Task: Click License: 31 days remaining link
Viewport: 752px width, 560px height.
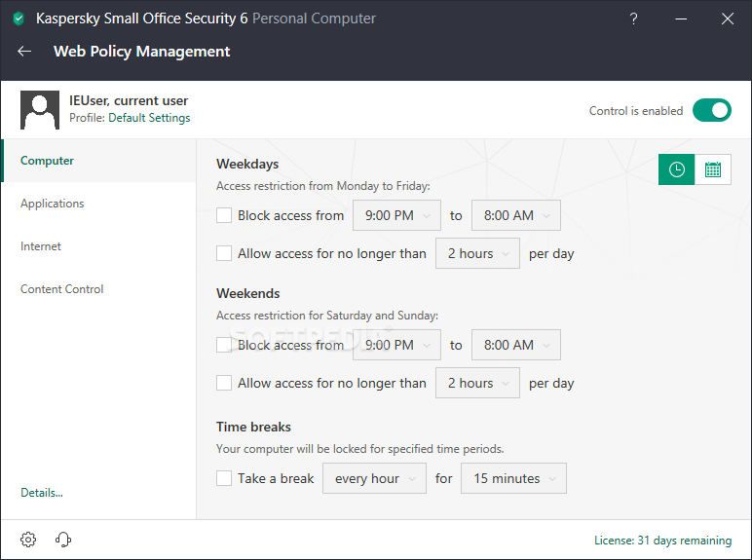Action: point(662,541)
